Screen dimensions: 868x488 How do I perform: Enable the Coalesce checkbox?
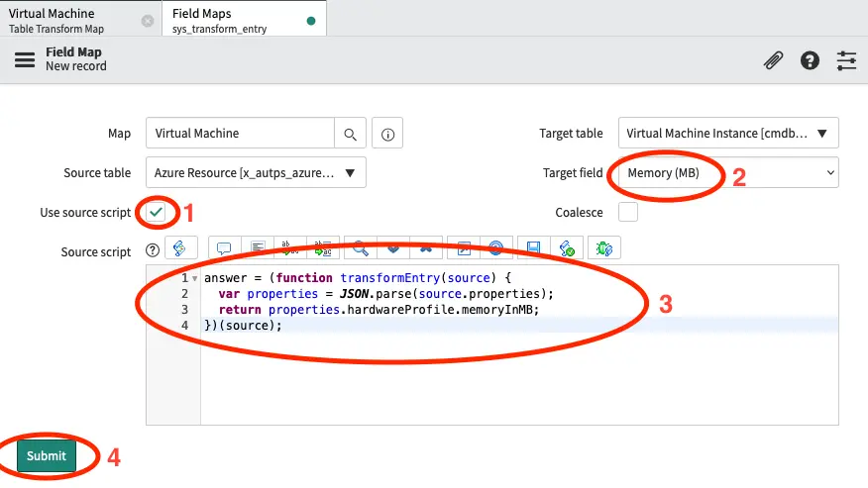coord(627,212)
